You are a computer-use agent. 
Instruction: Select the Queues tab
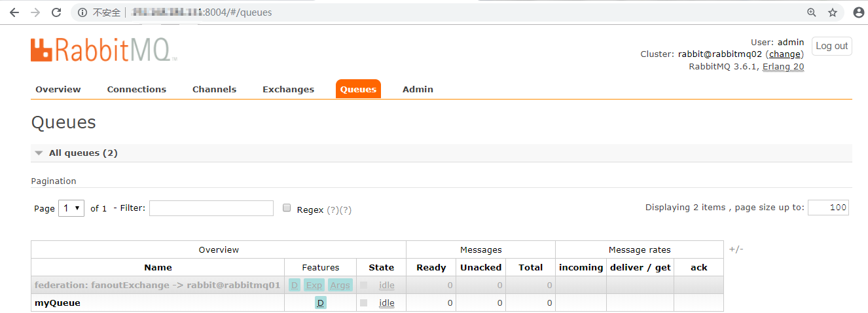[358, 89]
